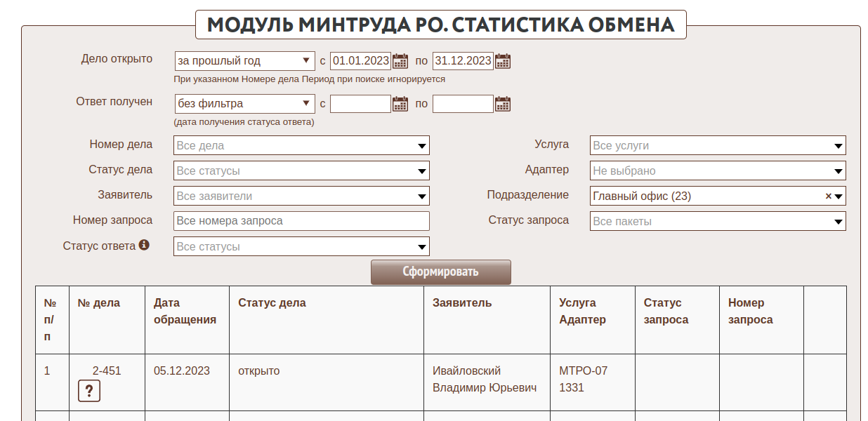This screenshot has width=868, height=421.
Task: Open the Статус ответа dropdown
Action: (301, 247)
